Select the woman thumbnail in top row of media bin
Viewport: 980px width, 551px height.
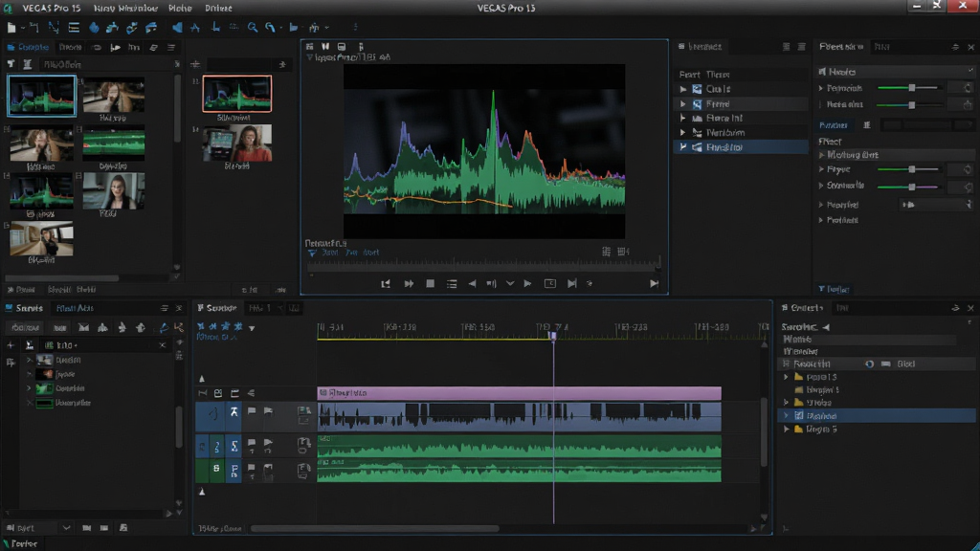(x=114, y=95)
